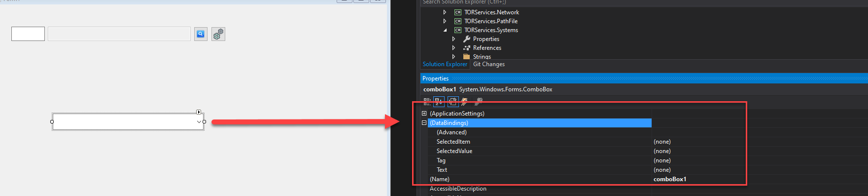868x196 pixels.
Task: Open comboBox1 smart tag arrow glyph
Action: 199,112
